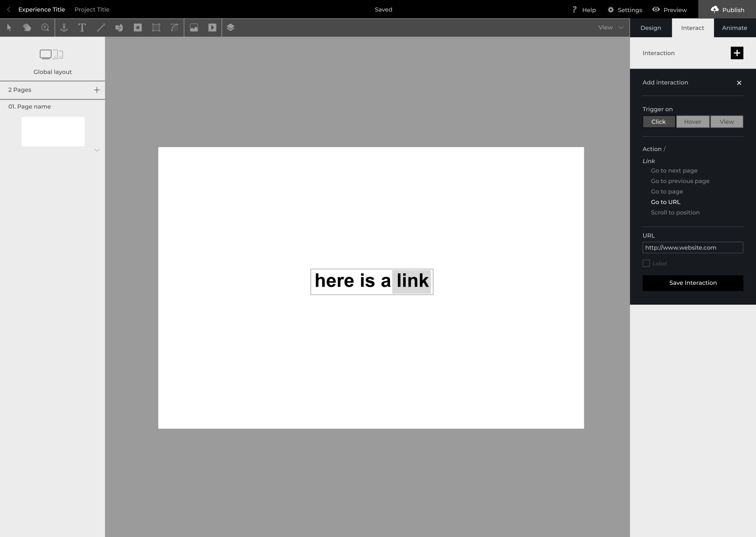Choose the Go to next page action
The height and width of the screenshot is (537, 756).
pos(674,171)
